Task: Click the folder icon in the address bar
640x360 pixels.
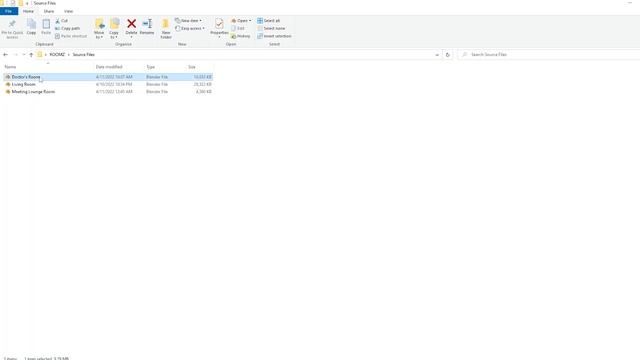Action: point(40,55)
